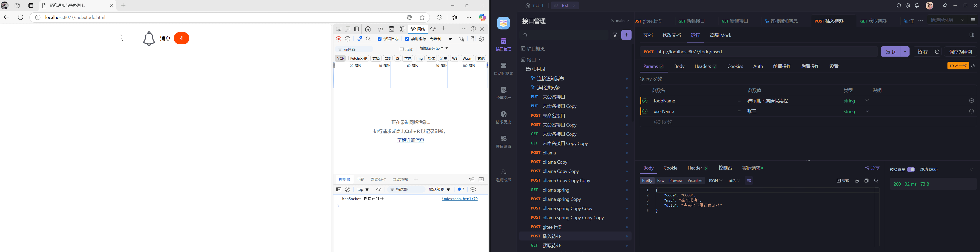
Task: Open 接口管理 in the Apifox sidebar
Action: point(503,44)
